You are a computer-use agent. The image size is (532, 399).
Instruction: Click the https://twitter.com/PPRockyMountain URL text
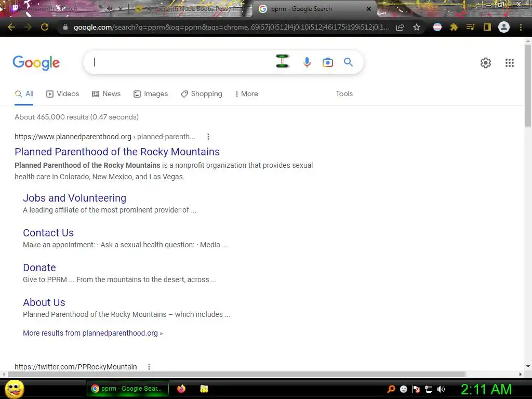(76, 367)
